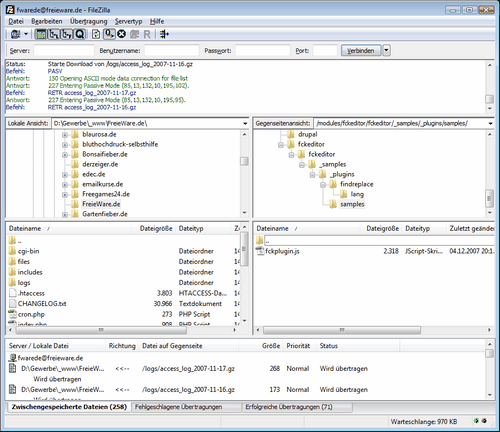This screenshot has height=432, width=500.
Task: Click the FileZilla title bar icon
Action: click(x=10, y=10)
